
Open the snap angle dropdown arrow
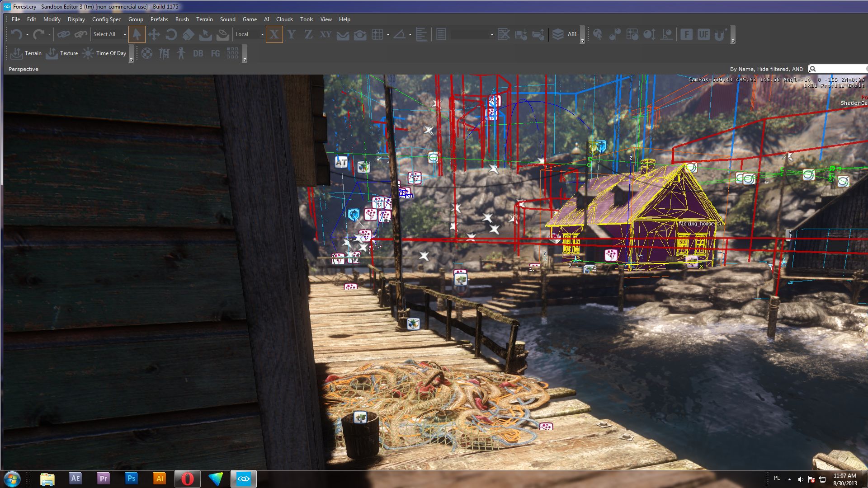(409, 34)
